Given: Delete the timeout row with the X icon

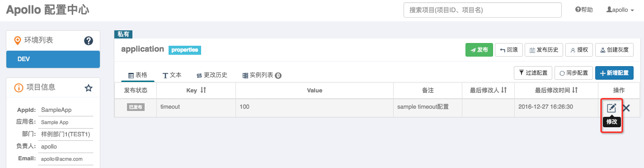Looking at the screenshot, I should tap(626, 108).
